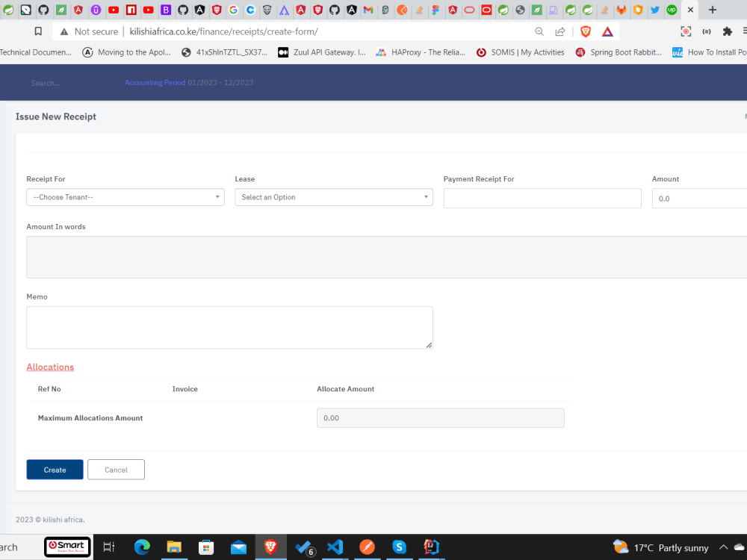This screenshot has height=560, width=747.
Task: Open Visual Studio Code from taskbar
Action: (x=335, y=547)
